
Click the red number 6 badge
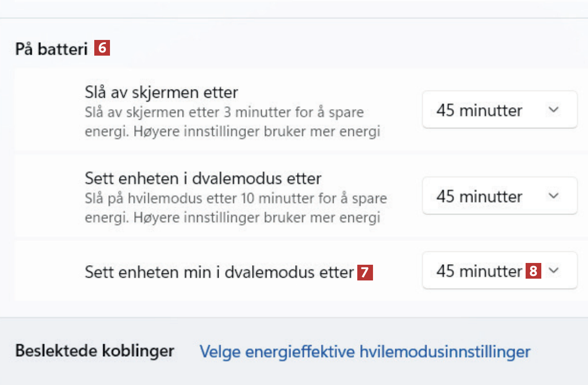(102, 48)
